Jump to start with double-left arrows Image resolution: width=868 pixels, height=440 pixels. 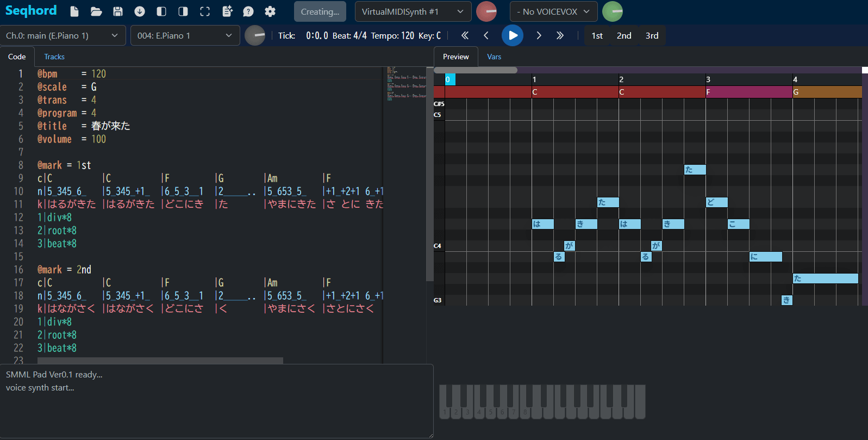(465, 35)
